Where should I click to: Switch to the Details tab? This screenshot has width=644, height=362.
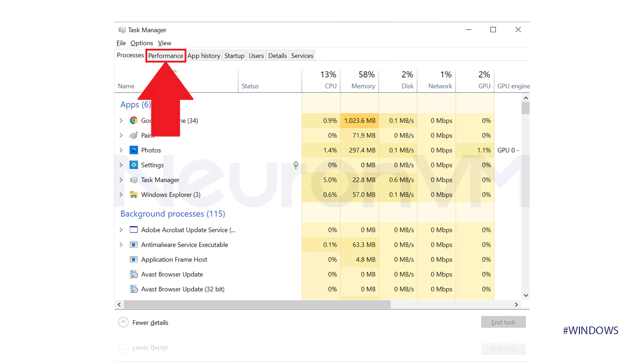277,56
